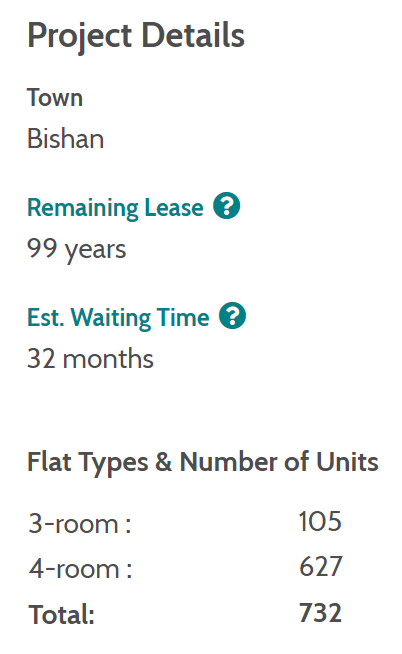The height and width of the screenshot is (654, 402).
Task: Click the 32 months waiting time value
Action: coord(90,359)
